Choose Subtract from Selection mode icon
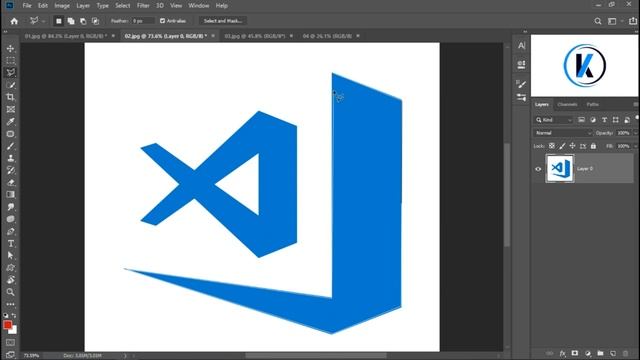Image resolution: width=640 pixels, height=360 pixels. pos(83,21)
